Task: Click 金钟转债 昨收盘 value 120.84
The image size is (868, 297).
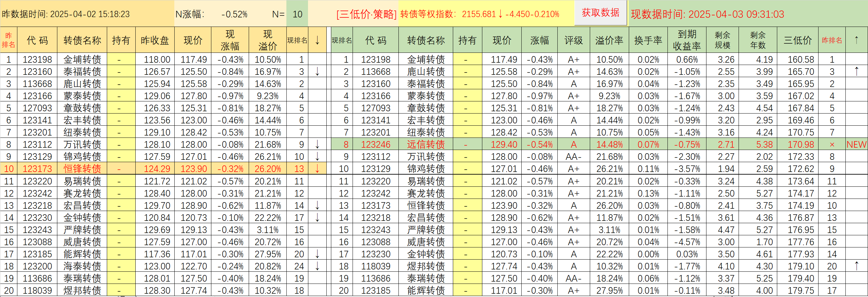Action: pos(155,218)
